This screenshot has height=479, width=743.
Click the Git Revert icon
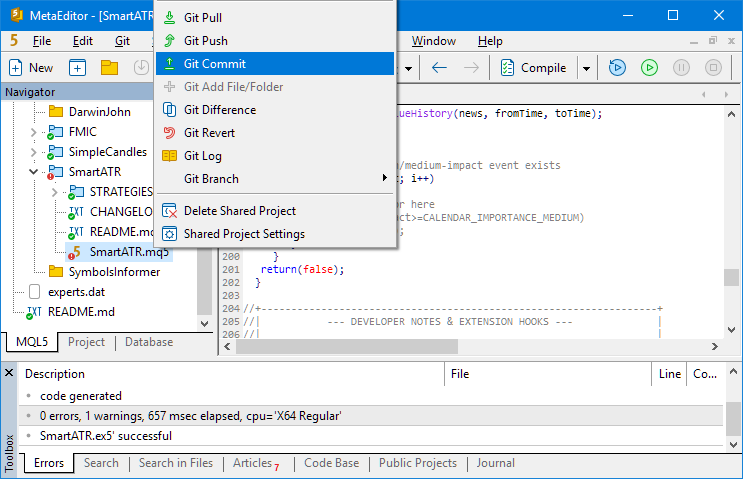coord(169,133)
